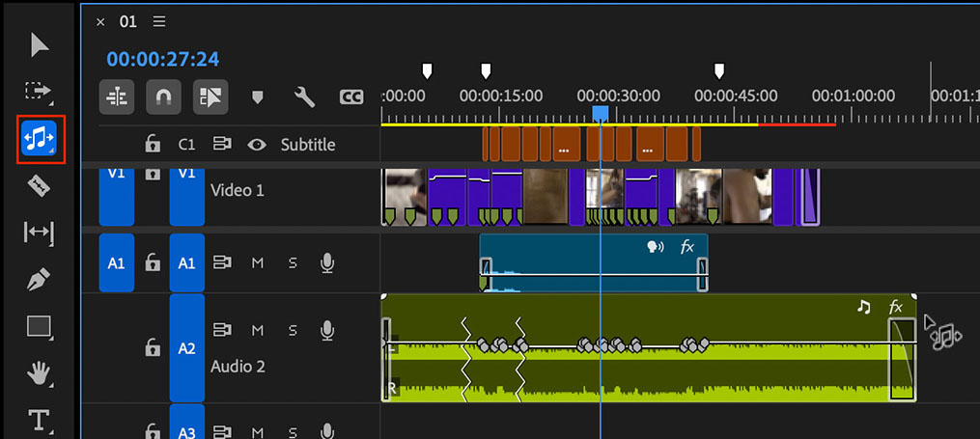Select the Type tool

[40, 421]
